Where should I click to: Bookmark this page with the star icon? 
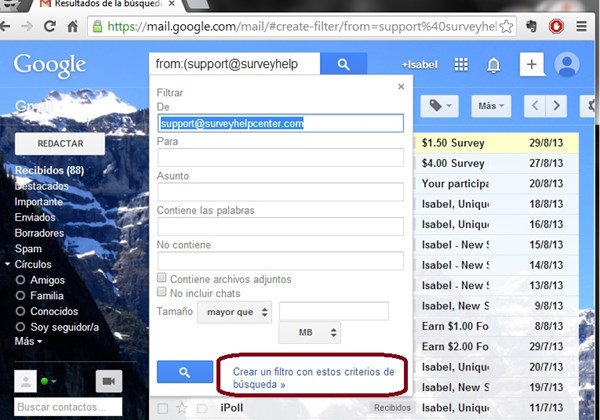tap(507, 26)
